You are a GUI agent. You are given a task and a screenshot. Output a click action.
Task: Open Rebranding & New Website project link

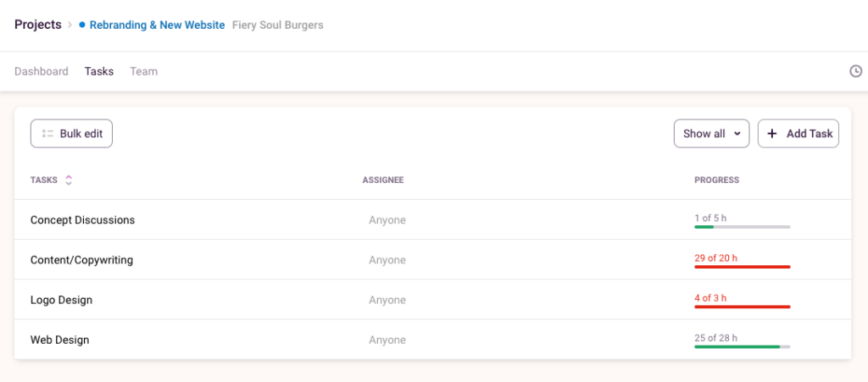click(158, 25)
